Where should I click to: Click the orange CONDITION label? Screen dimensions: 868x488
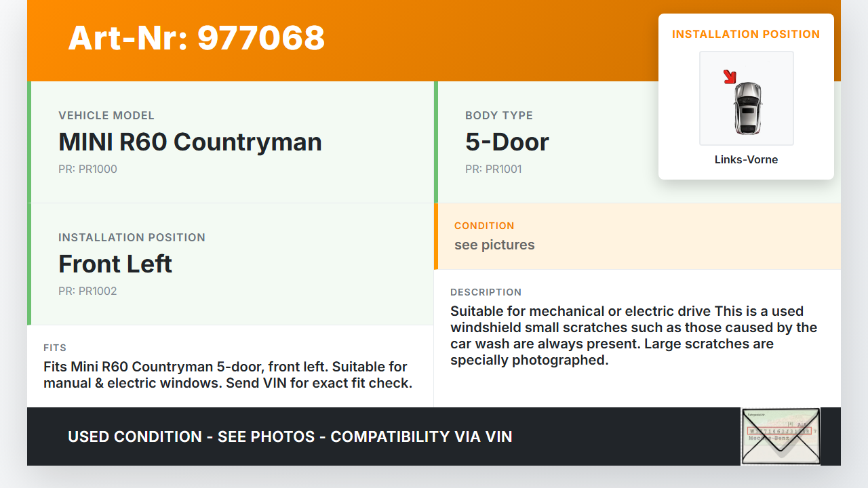[484, 226]
